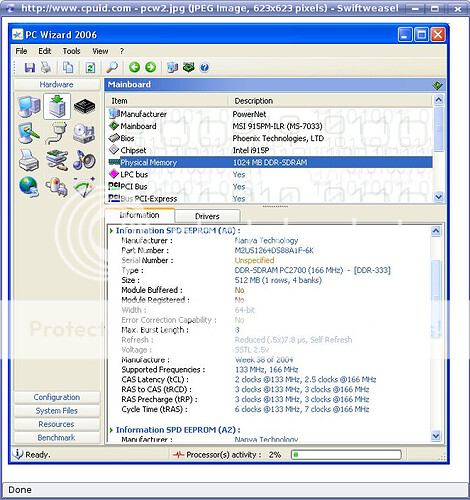Select the Processor chip icon
The image size is (470, 500).
84,106
